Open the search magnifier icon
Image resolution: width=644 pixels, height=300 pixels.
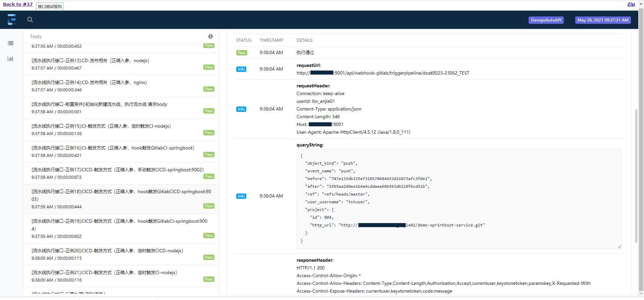(30, 19)
